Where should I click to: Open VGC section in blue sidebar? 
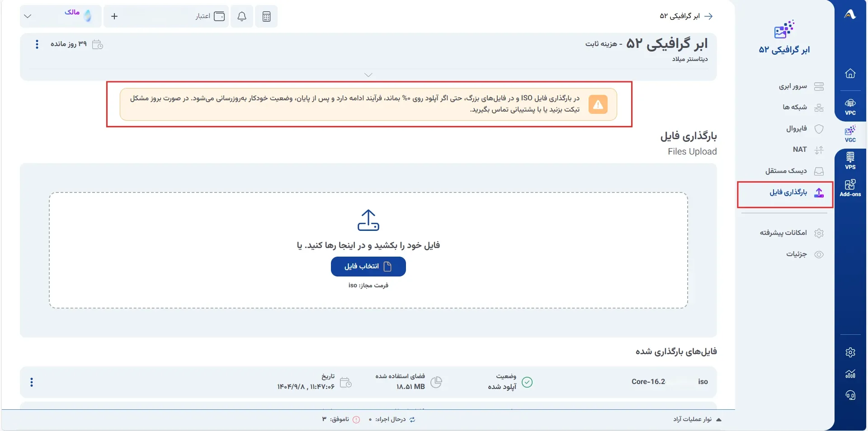[x=850, y=134]
